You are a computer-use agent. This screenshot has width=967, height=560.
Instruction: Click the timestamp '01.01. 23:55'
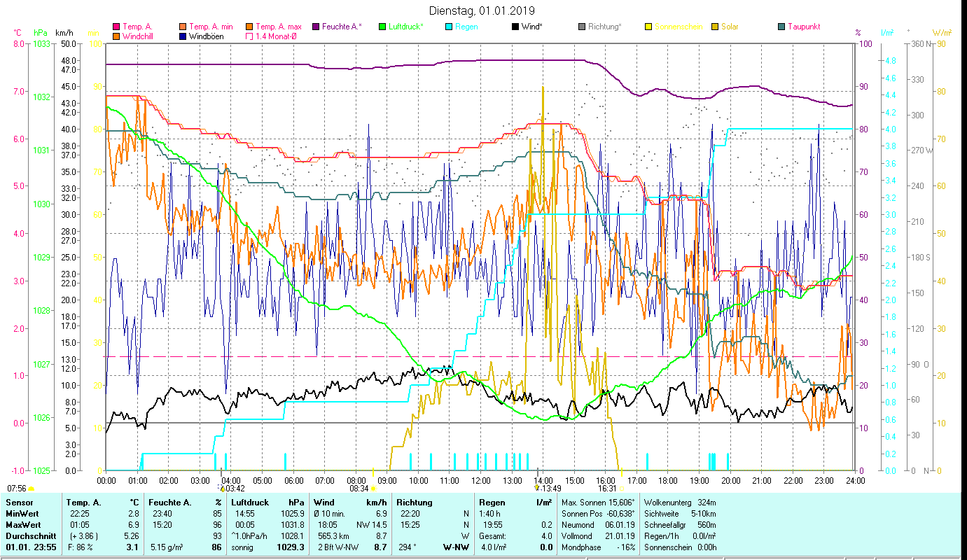(31, 547)
